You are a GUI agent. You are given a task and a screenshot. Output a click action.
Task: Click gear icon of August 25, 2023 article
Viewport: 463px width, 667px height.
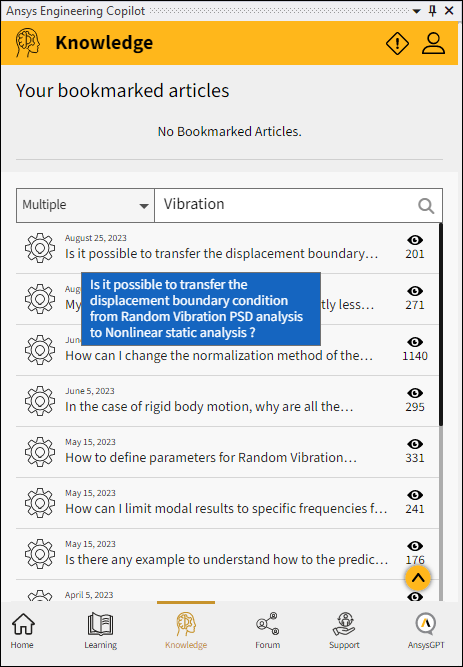tap(40, 248)
